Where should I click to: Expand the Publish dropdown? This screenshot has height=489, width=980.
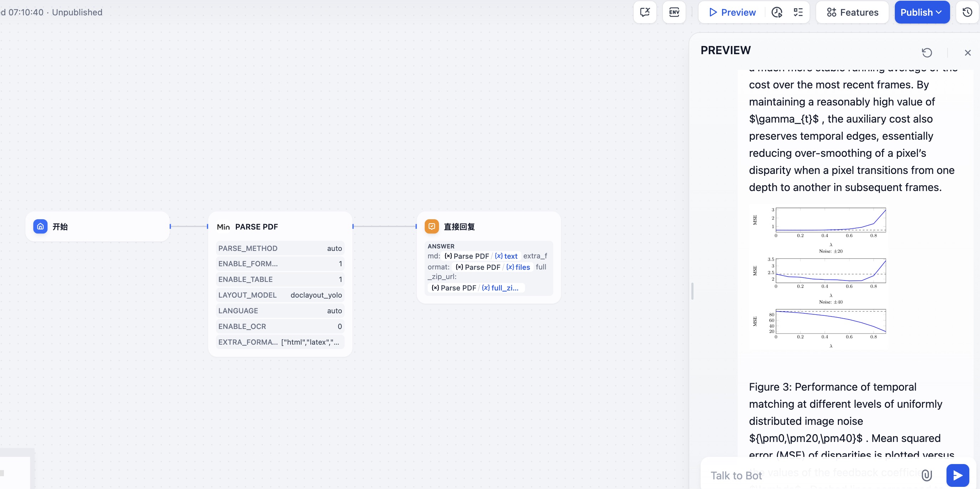[x=922, y=12]
